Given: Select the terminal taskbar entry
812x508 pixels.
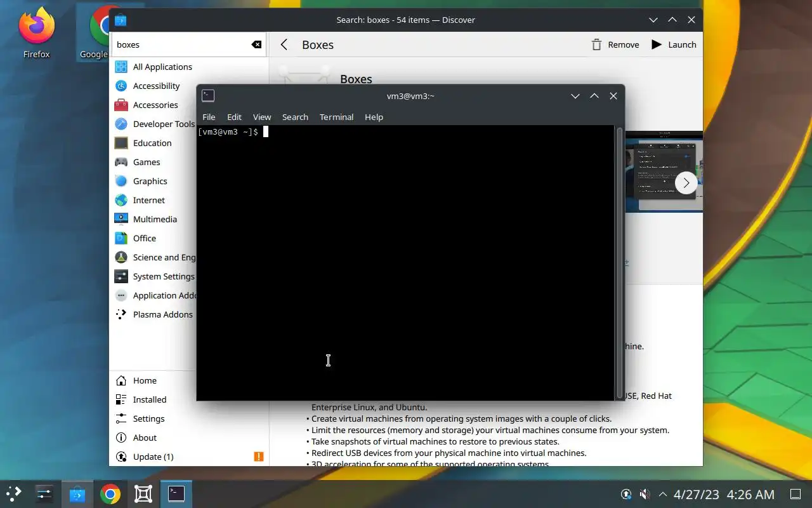Looking at the screenshot, I should tap(176, 493).
